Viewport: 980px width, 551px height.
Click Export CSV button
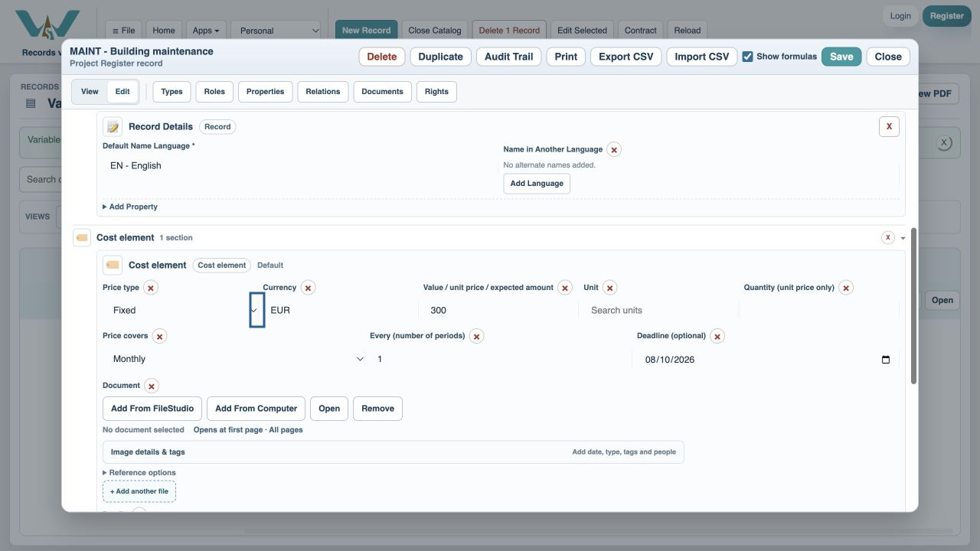click(626, 57)
